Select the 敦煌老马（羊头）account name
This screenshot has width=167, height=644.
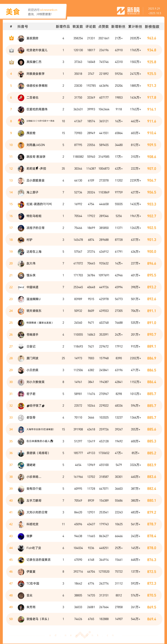point(38,619)
